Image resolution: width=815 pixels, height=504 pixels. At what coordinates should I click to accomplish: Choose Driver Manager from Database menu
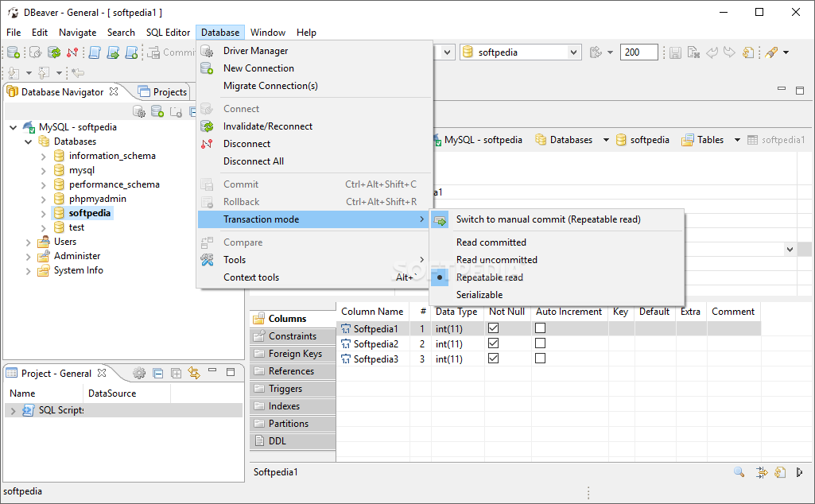coord(314,50)
